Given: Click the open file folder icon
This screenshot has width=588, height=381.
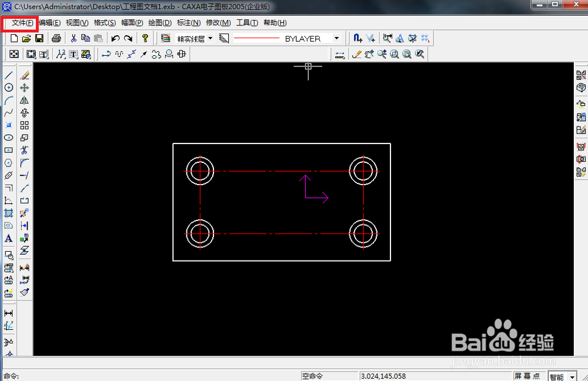Looking at the screenshot, I should pyautogui.click(x=26, y=38).
